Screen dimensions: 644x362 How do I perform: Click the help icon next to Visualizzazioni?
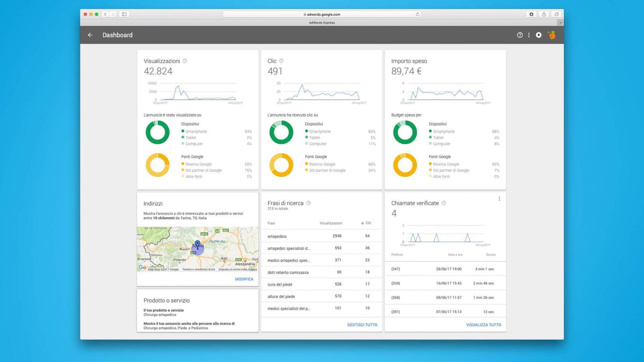point(185,61)
